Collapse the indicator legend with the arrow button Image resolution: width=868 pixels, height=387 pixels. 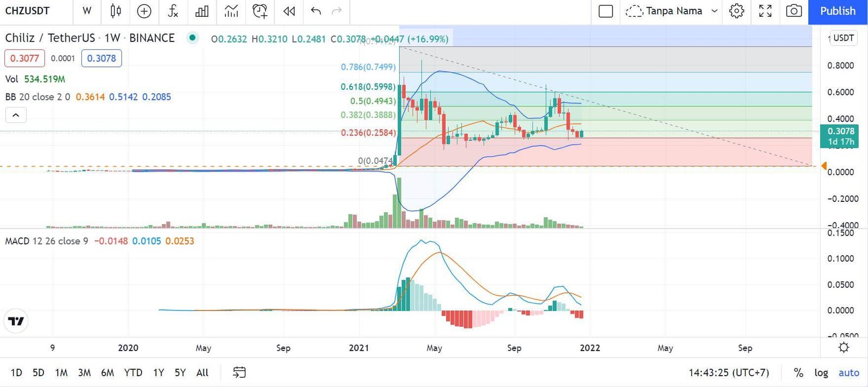click(x=16, y=115)
